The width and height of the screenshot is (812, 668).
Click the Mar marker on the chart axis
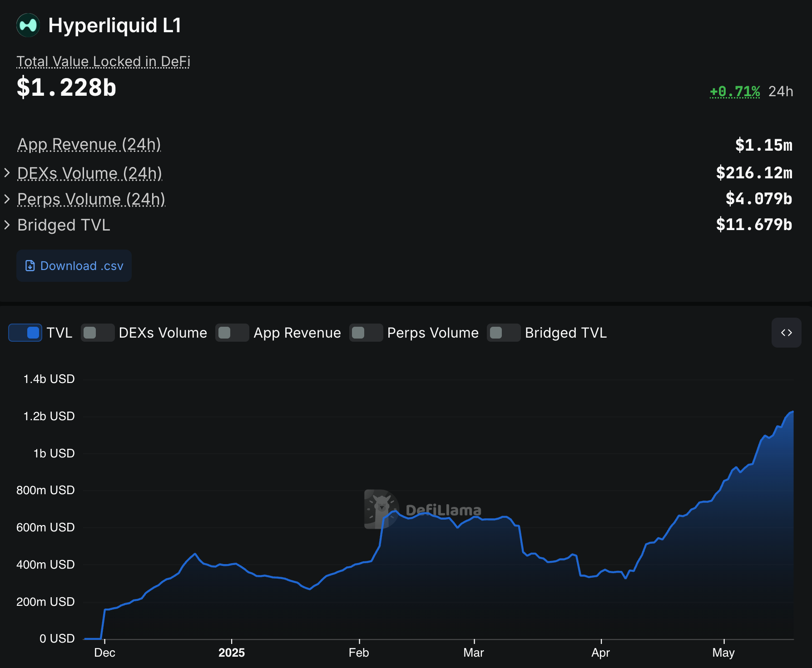click(x=474, y=653)
